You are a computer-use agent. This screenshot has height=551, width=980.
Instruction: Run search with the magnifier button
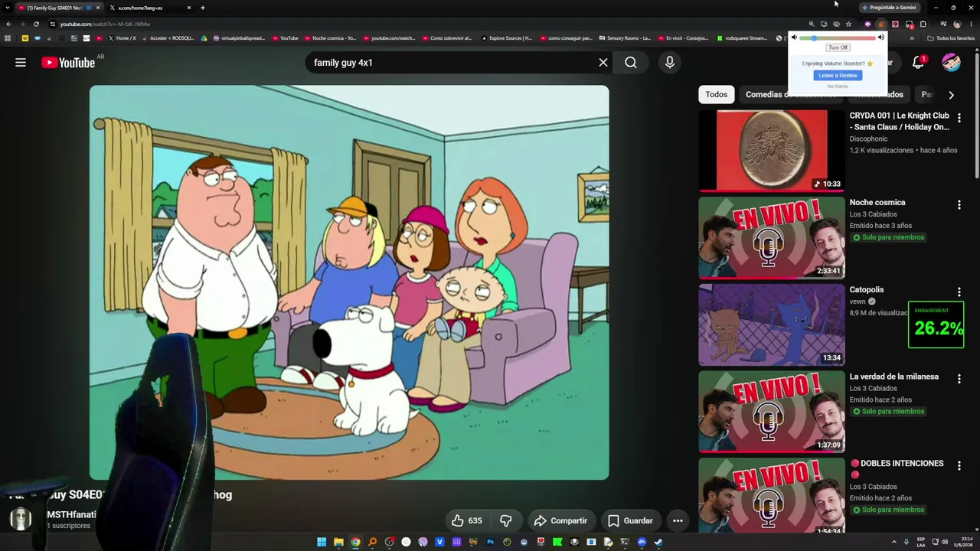point(631,63)
